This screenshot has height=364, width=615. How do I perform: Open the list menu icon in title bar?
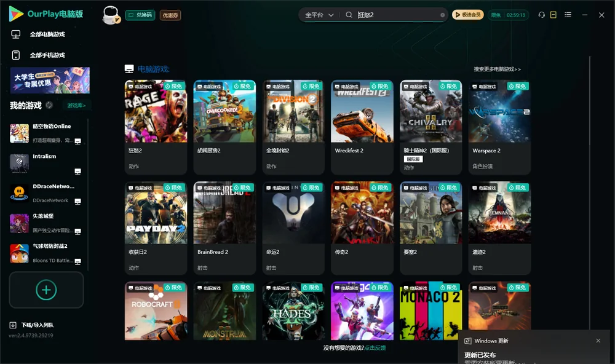(568, 15)
